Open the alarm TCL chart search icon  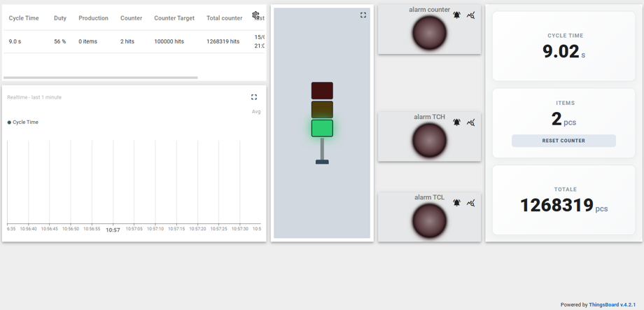tap(471, 202)
